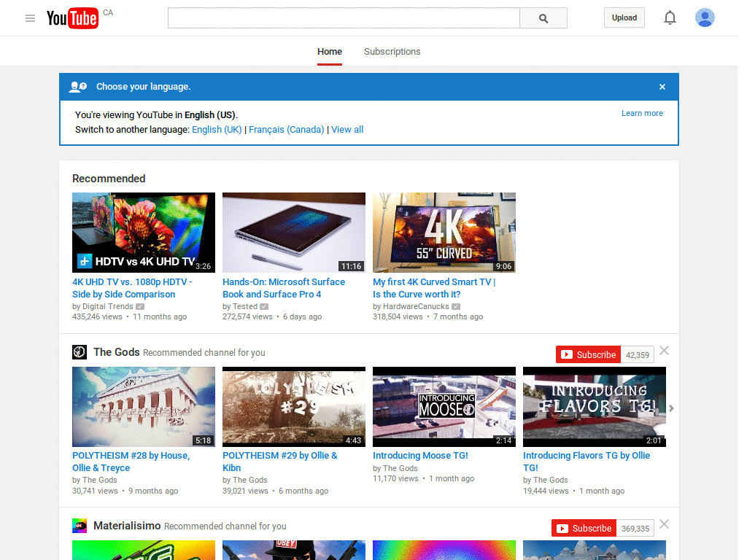Open Digital Trends channel link

(108, 307)
